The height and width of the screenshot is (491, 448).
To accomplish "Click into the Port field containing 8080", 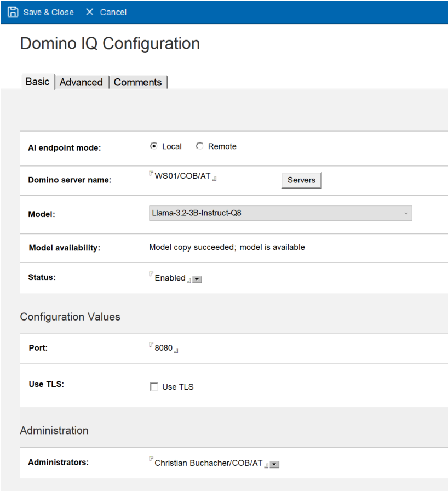I will point(164,348).
